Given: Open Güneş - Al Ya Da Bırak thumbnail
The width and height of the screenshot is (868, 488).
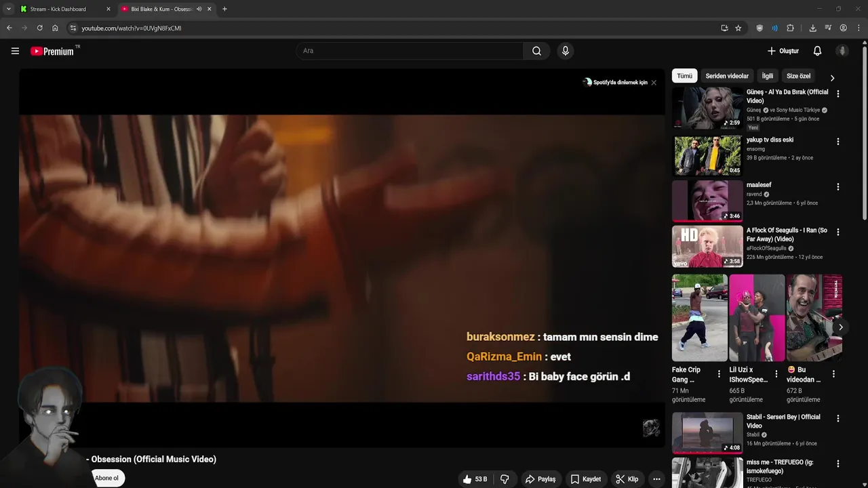Looking at the screenshot, I should (707, 108).
